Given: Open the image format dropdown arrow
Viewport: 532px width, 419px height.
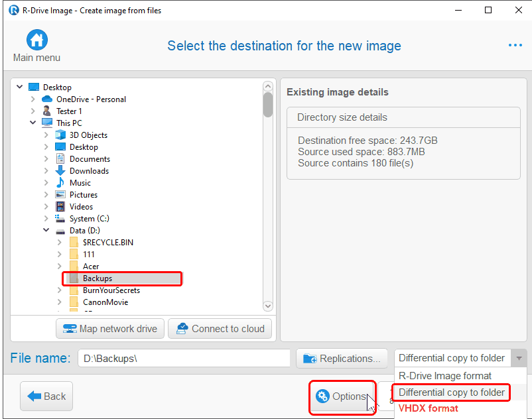Looking at the screenshot, I should 519,358.
